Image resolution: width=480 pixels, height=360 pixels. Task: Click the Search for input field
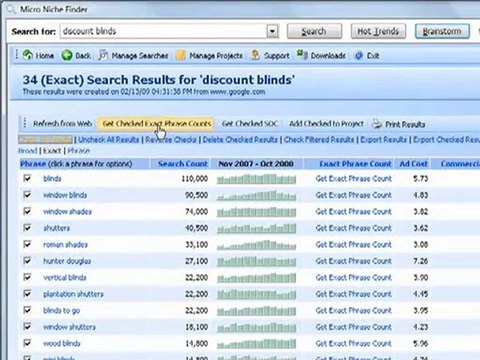pyautogui.click(x=163, y=31)
